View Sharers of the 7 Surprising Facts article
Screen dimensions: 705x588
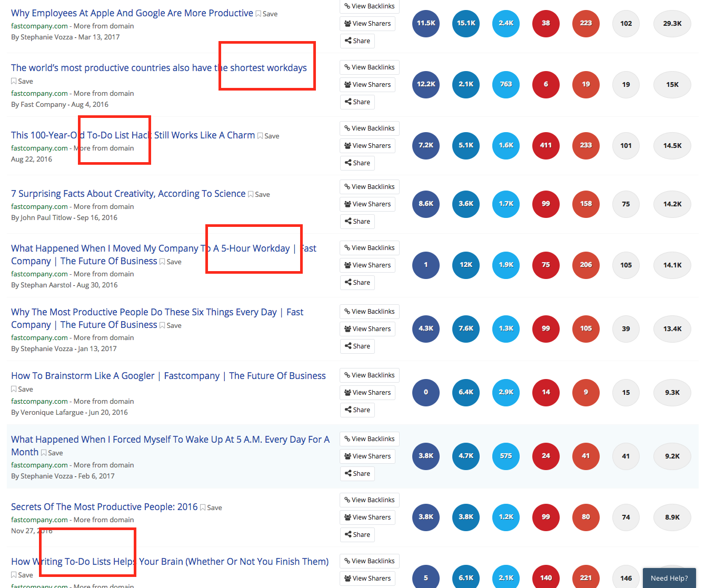point(368,204)
